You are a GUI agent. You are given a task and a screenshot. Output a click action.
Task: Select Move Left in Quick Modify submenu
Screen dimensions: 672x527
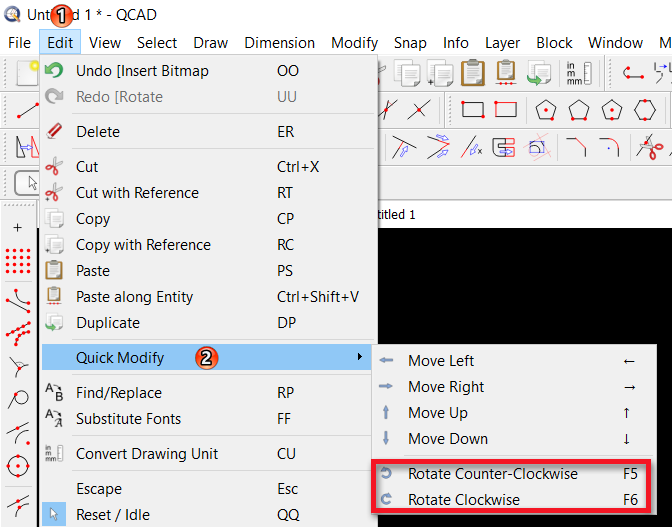pos(440,361)
